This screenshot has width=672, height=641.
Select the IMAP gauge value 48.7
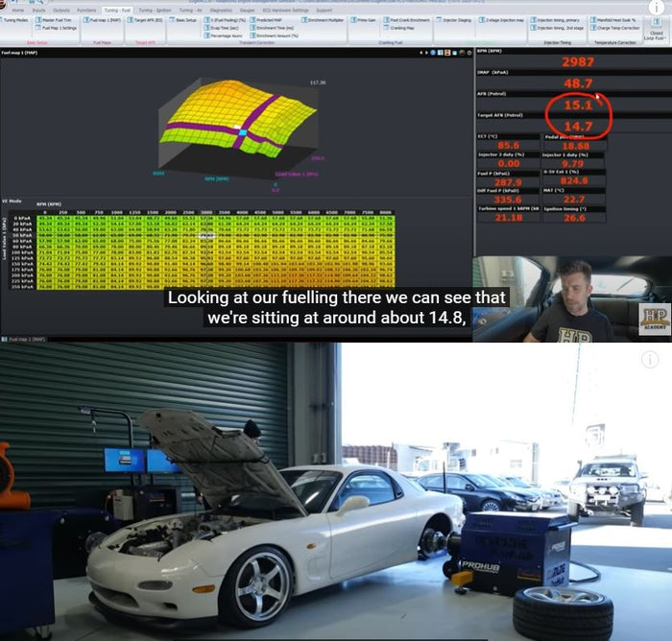[578, 83]
